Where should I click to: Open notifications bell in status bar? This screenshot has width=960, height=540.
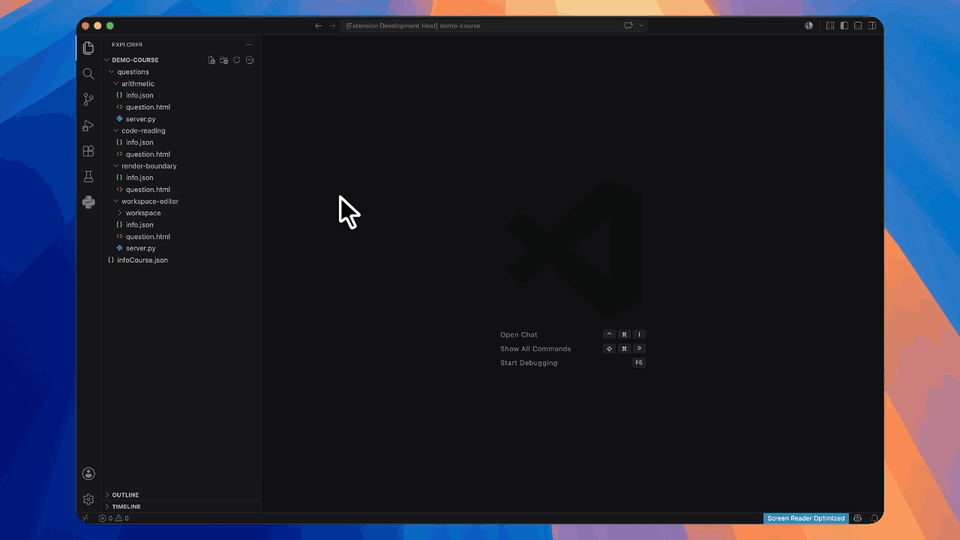[874, 518]
